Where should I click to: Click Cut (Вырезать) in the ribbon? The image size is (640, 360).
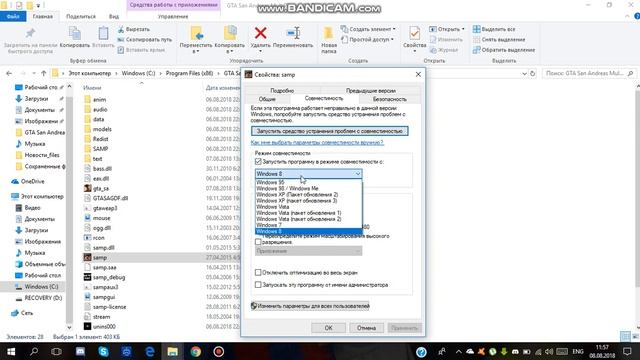click(x=134, y=29)
